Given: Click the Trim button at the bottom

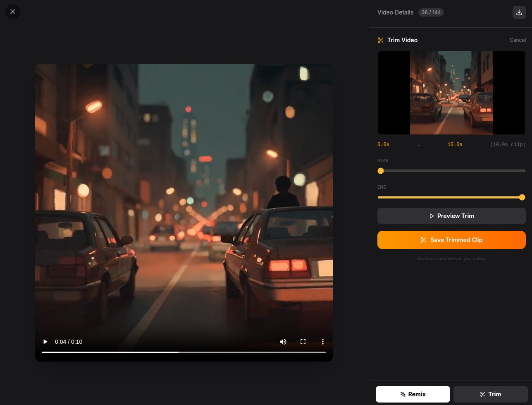Looking at the screenshot, I should (x=491, y=394).
